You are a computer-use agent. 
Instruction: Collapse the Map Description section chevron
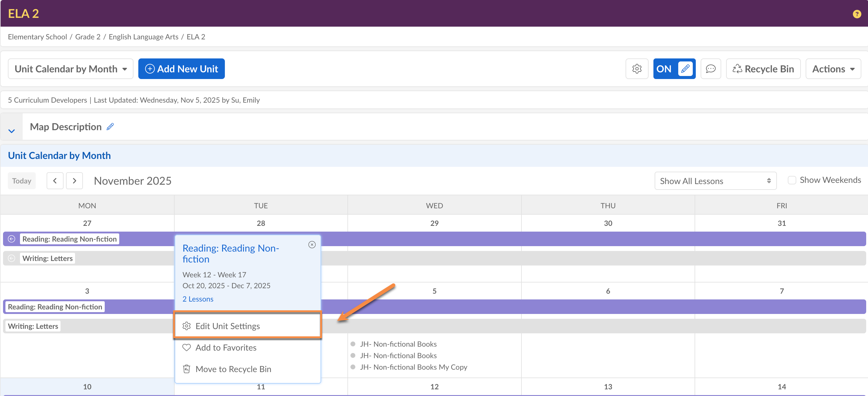pyautogui.click(x=12, y=131)
